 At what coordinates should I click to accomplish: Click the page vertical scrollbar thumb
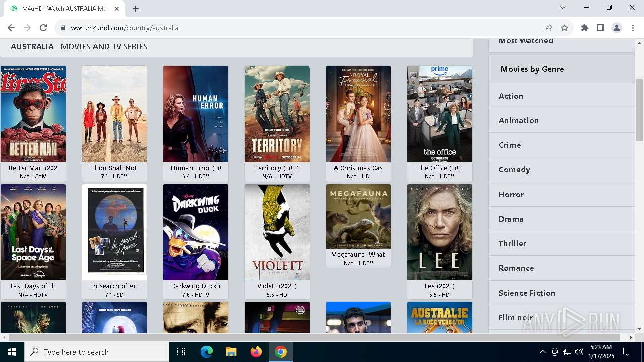(x=639, y=110)
